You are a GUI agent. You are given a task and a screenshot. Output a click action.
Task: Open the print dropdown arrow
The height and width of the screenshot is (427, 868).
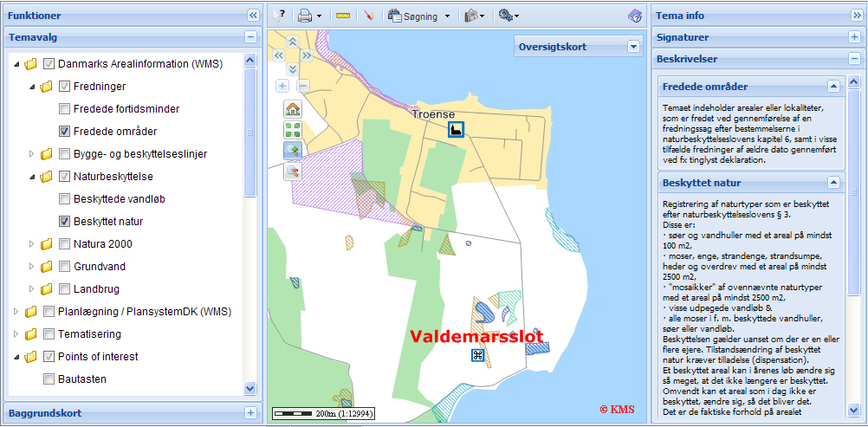tap(320, 16)
